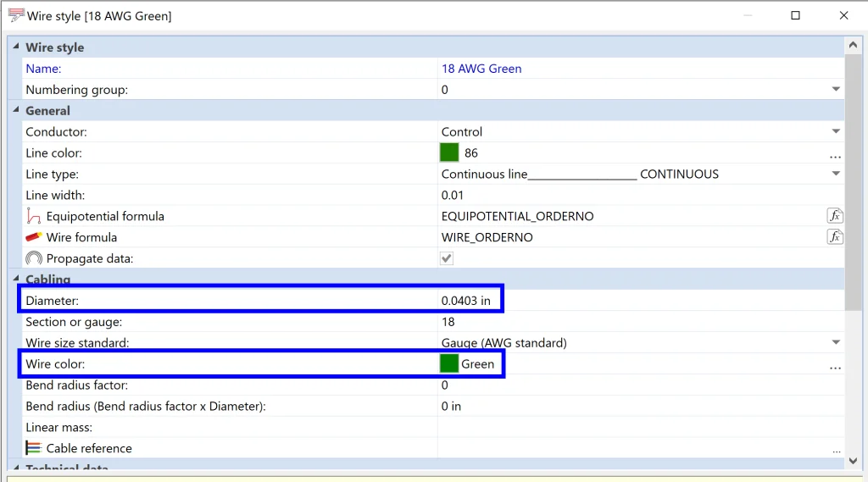868x482 pixels.
Task: Open the Conductor dropdown
Action: [836, 132]
